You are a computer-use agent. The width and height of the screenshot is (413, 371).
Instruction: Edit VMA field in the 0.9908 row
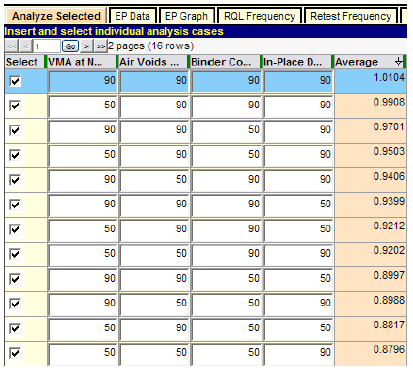pyautogui.click(x=83, y=106)
